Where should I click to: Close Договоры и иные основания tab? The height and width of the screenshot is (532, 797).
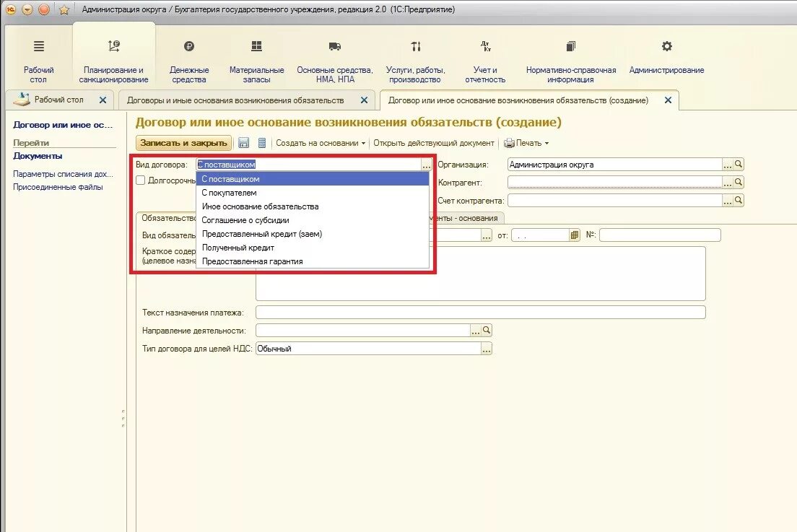(364, 100)
